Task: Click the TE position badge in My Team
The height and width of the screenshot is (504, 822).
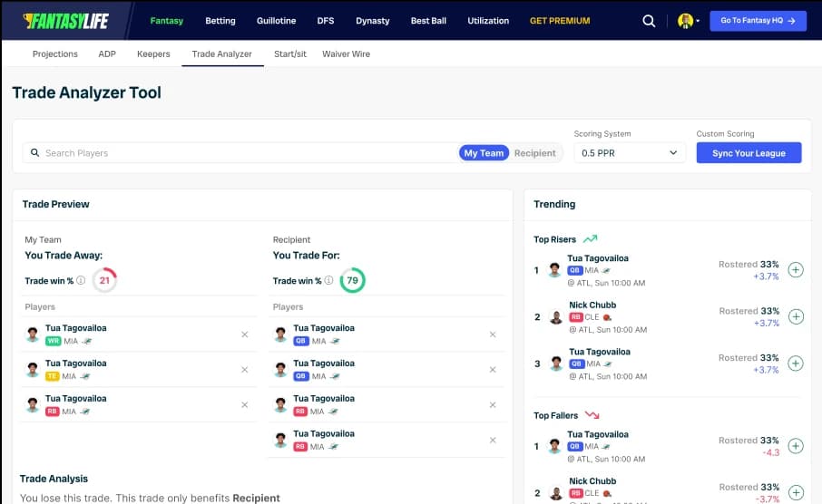Action: coord(53,376)
